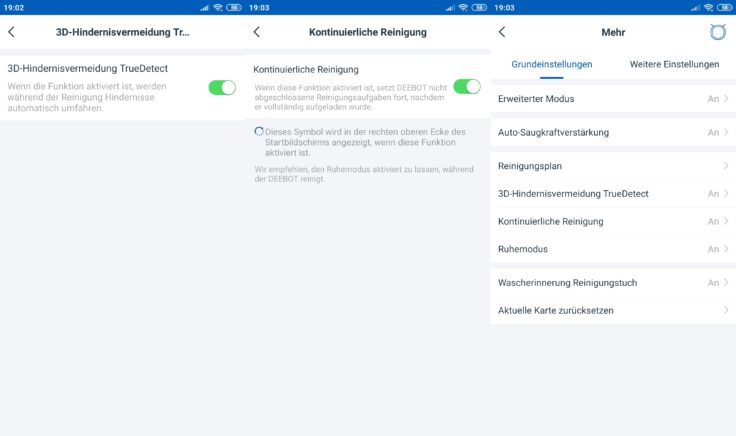Tap truncated '3D-Hindernisvermeidung Tr...' header title
Screen dimensions: 736x436
[x=123, y=32]
